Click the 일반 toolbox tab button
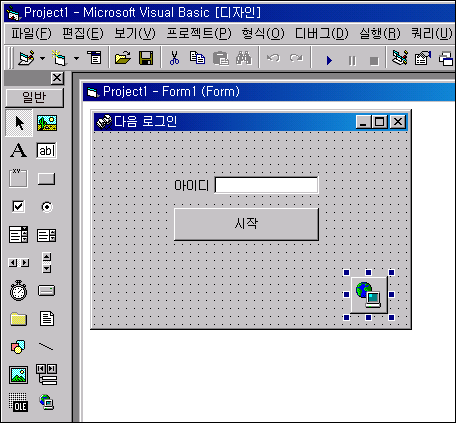 [34, 98]
